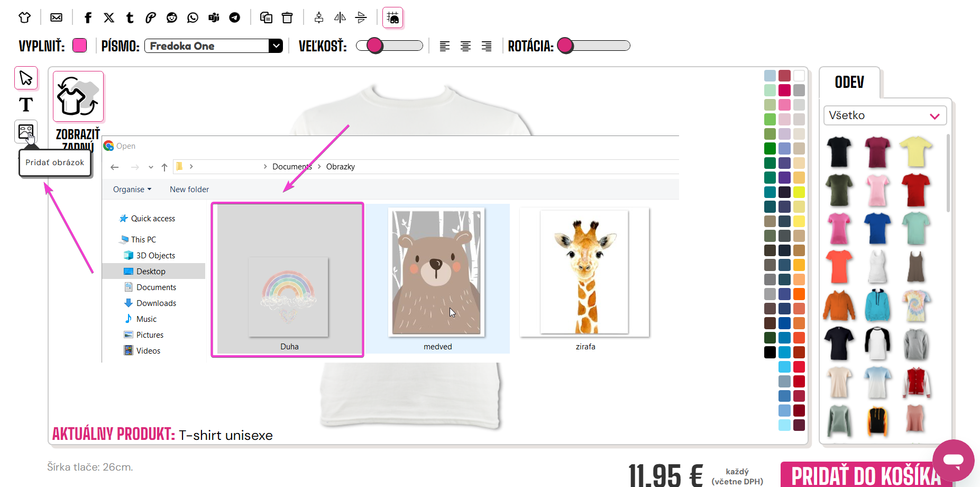Screen dimensions: 980x487
Task: Toggle the snap-to-grid button
Action: [x=393, y=17]
